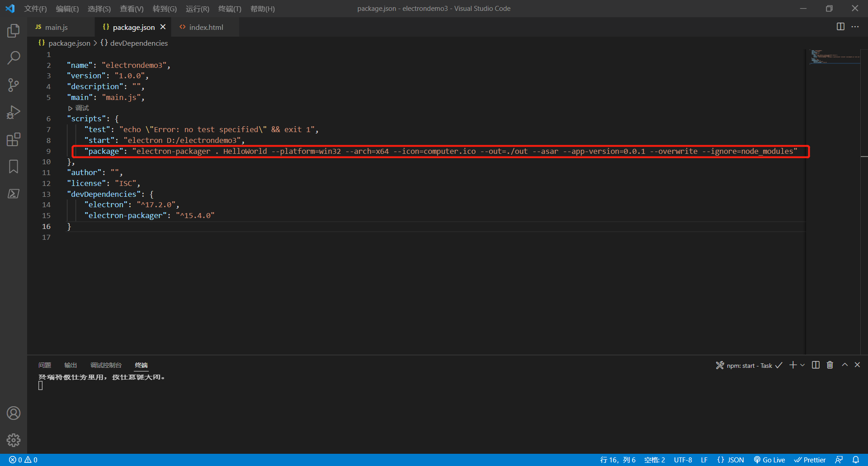The width and height of the screenshot is (868, 466).
Task: Add a new terminal
Action: pyautogui.click(x=793, y=365)
